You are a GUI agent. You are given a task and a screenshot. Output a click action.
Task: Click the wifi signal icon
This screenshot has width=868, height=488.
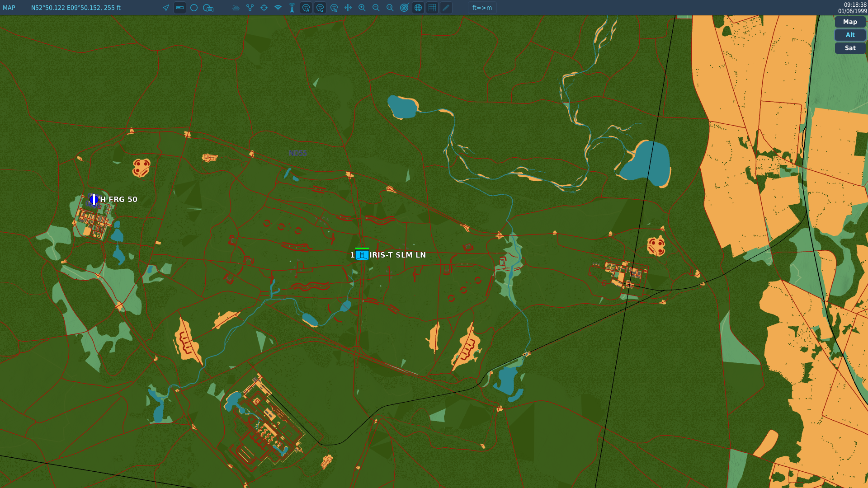pos(278,8)
